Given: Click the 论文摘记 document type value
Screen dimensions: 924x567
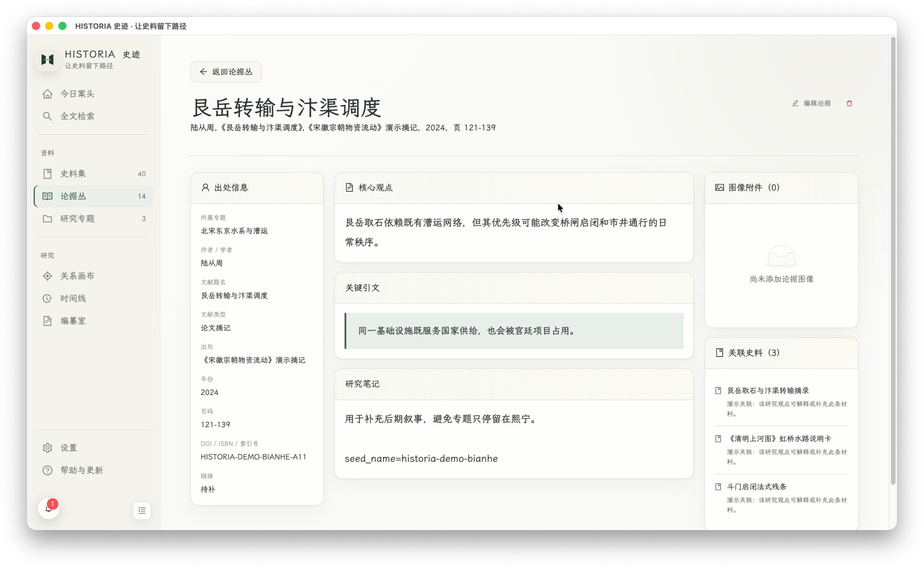Looking at the screenshot, I should (x=216, y=328).
